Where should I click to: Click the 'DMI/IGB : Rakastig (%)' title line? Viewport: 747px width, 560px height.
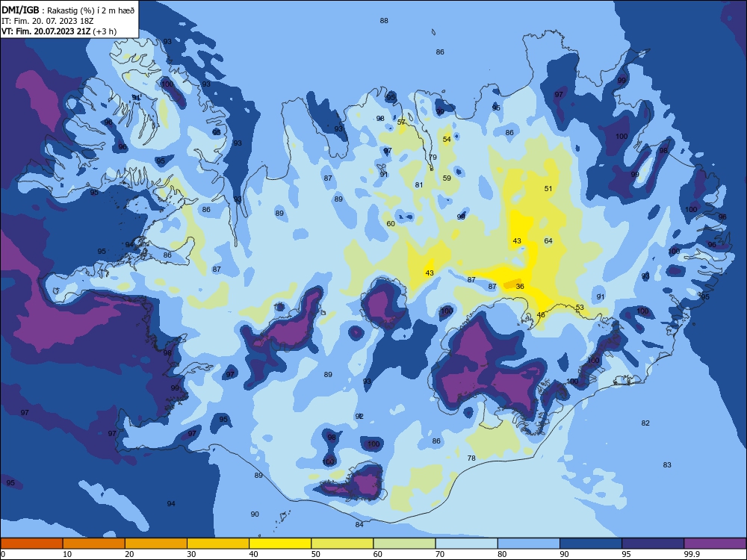point(68,10)
